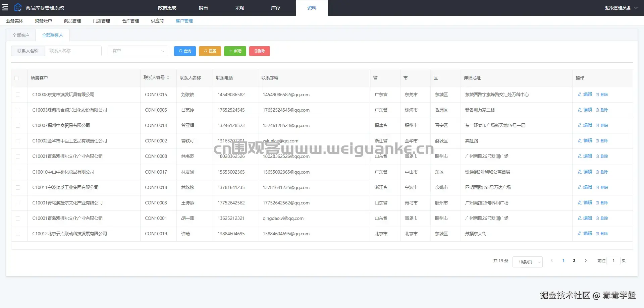Viewport: 644px width, 308px height.
Task: Edit the row for 刘依依
Action: click(x=585, y=95)
